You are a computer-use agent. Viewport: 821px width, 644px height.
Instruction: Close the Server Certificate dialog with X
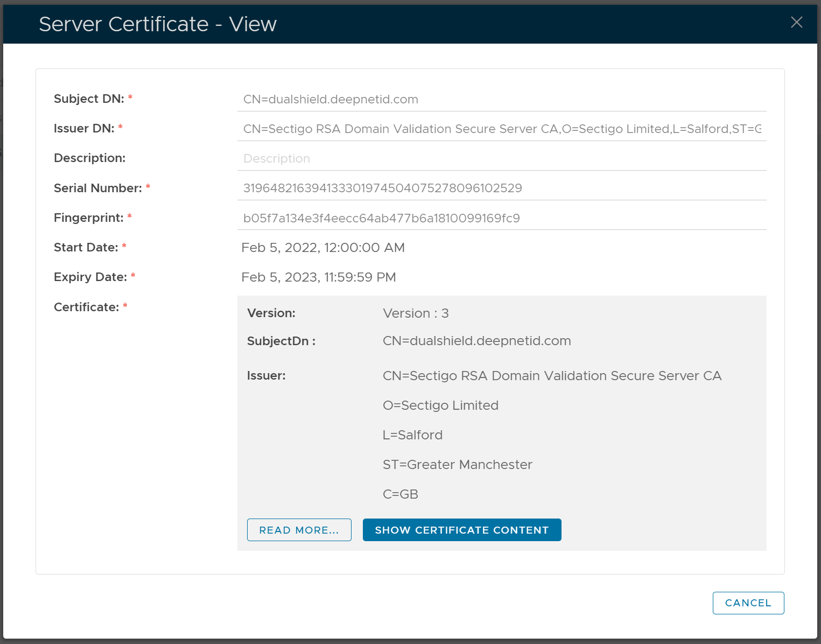(x=796, y=22)
